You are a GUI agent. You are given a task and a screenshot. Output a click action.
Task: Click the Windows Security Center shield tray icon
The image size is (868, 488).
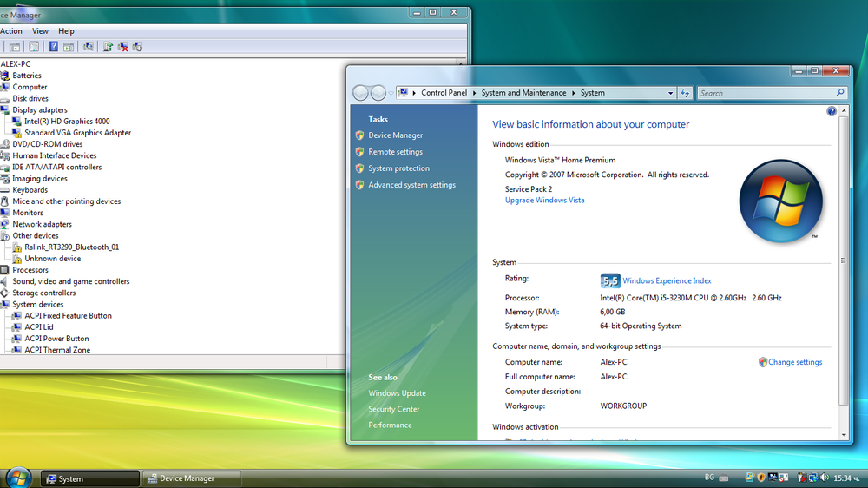761,478
